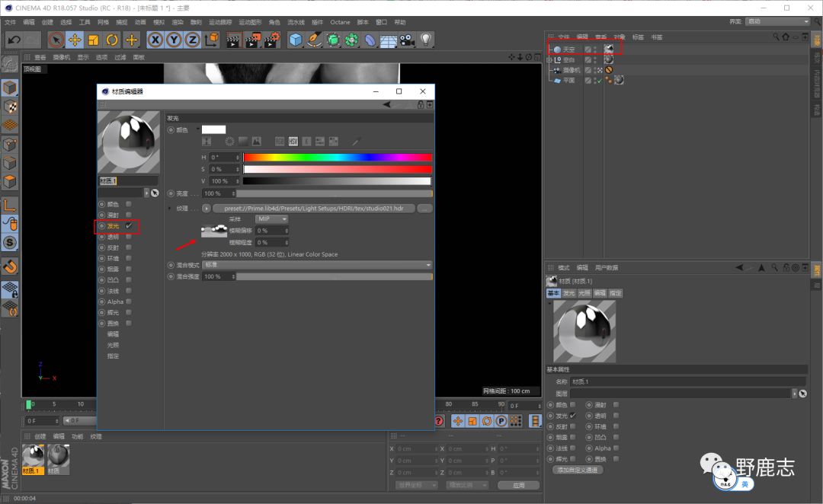Open the Octane menu
The width and height of the screenshot is (823, 504).
[340, 22]
